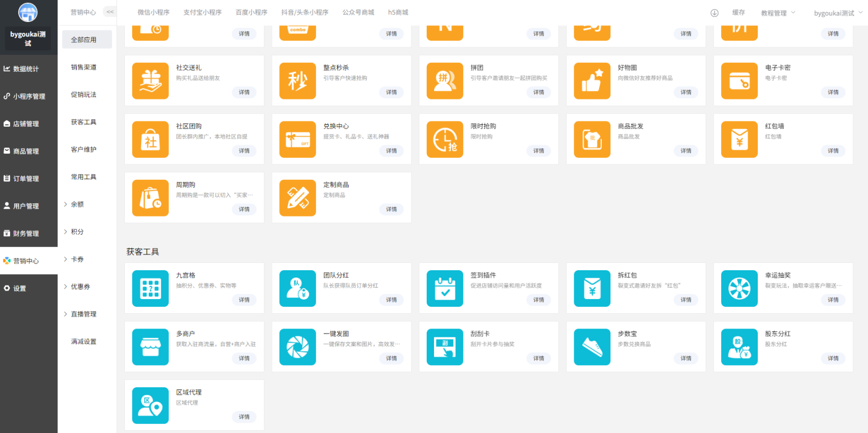Click the 幸运抽奖 lucky wheel icon

pos(739,289)
